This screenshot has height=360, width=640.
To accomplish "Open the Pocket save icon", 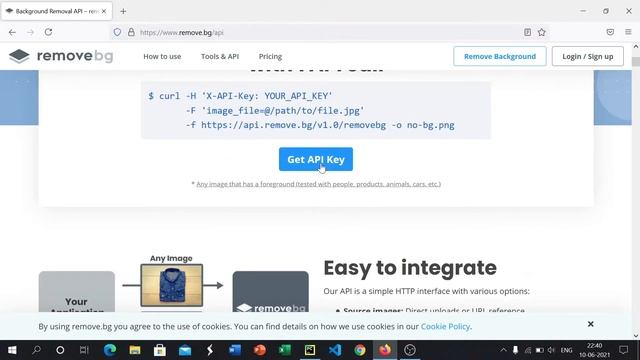I will click(x=610, y=32).
